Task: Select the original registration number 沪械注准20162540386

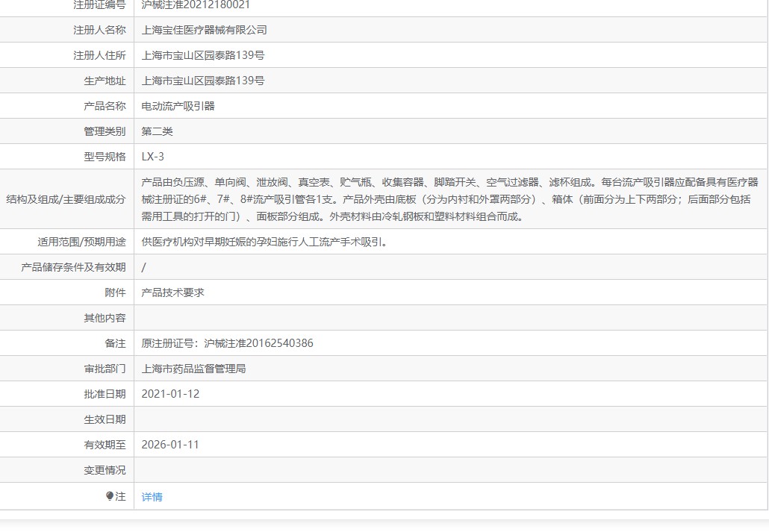Action: [x=258, y=343]
